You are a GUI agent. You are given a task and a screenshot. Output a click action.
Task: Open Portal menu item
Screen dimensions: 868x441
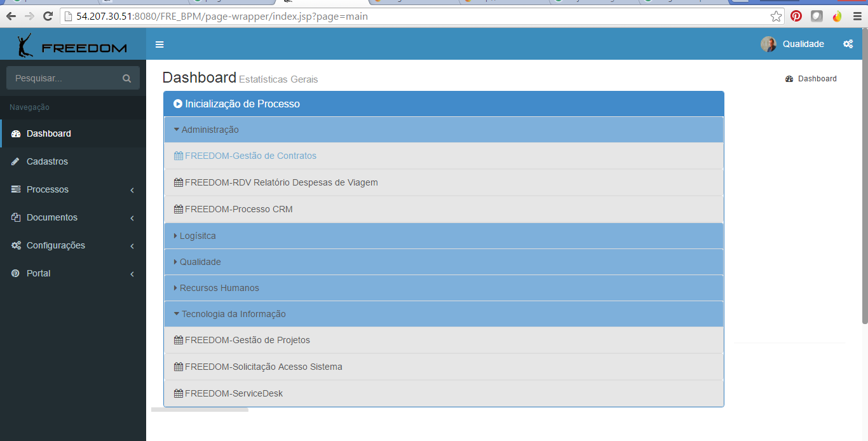coord(73,273)
